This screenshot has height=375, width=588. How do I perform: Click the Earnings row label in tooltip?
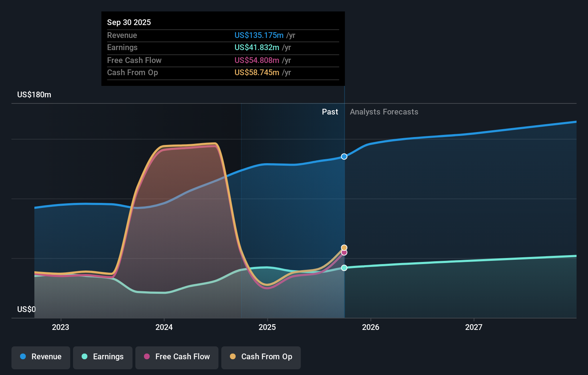[122, 47]
